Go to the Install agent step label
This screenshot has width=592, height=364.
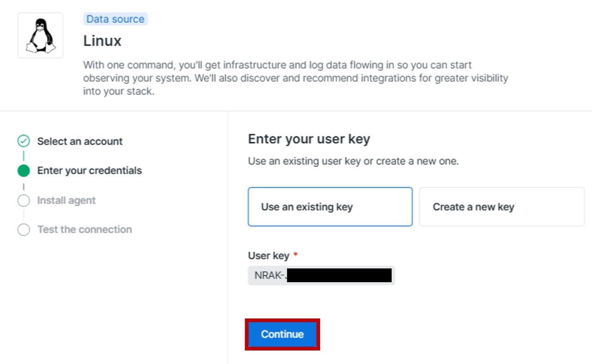coord(66,200)
